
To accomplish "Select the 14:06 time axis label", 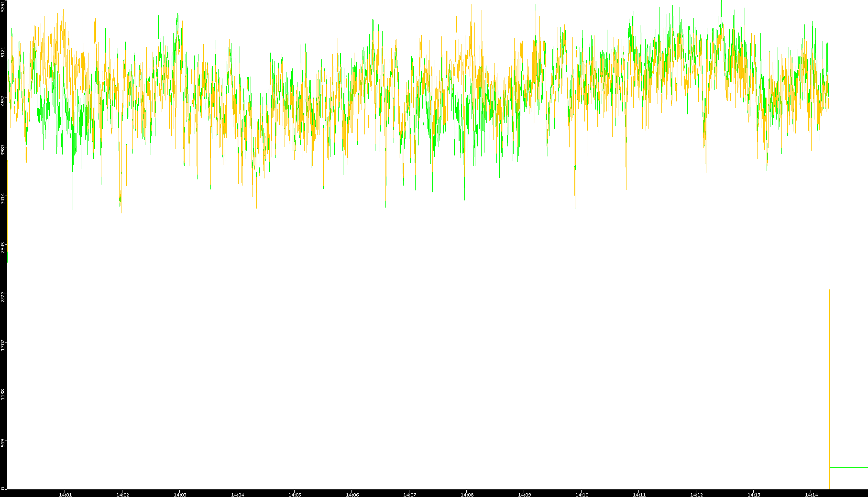I will coord(352,495).
